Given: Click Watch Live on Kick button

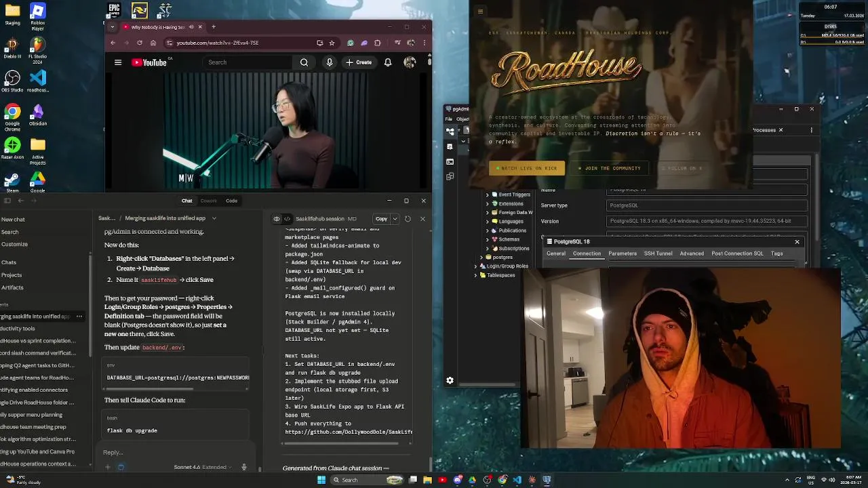Looking at the screenshot, I should (x=526, y=168).
